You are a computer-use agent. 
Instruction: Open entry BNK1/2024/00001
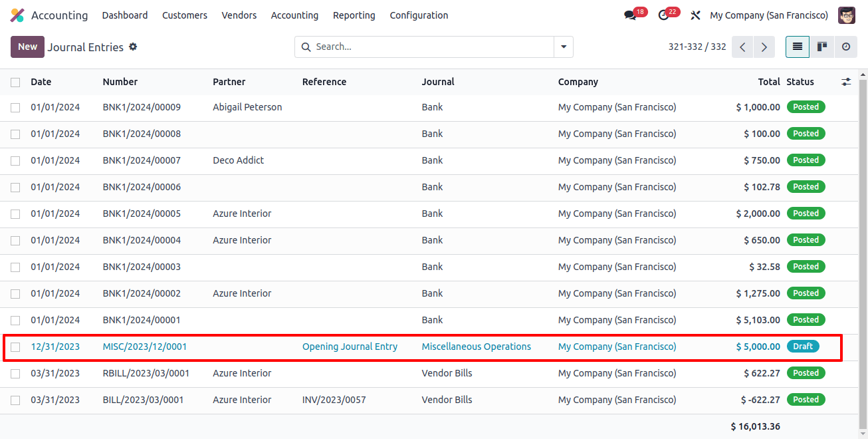pyautogui.click(x=142, y=320)
